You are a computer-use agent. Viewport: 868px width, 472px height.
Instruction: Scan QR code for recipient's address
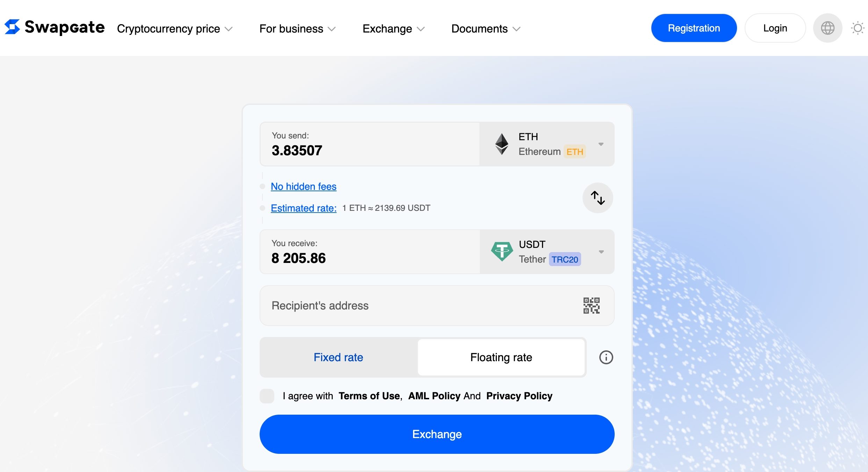591,306
